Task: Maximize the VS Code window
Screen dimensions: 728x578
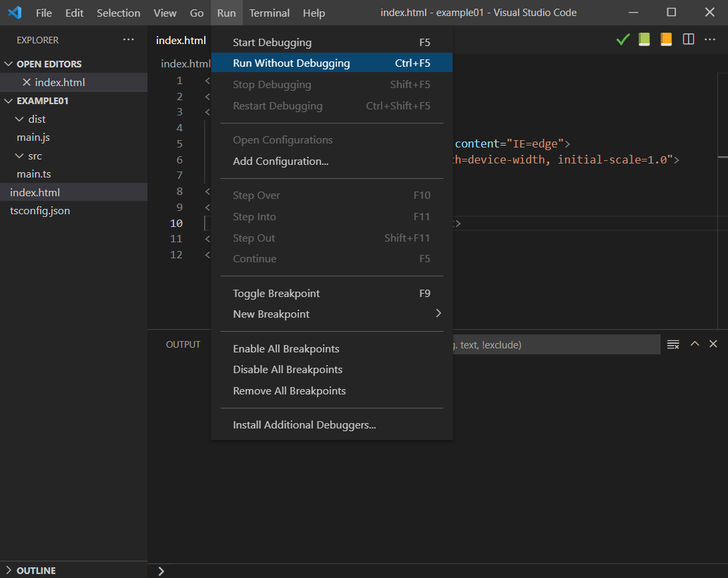Action: click(x=671, y=13)
